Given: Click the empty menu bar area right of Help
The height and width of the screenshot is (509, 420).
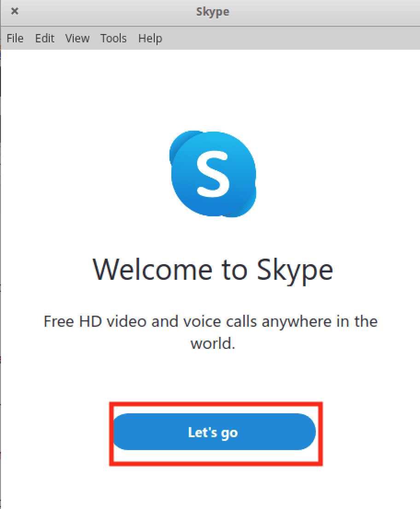Looking at the screenshot, I should click(290, 38).
